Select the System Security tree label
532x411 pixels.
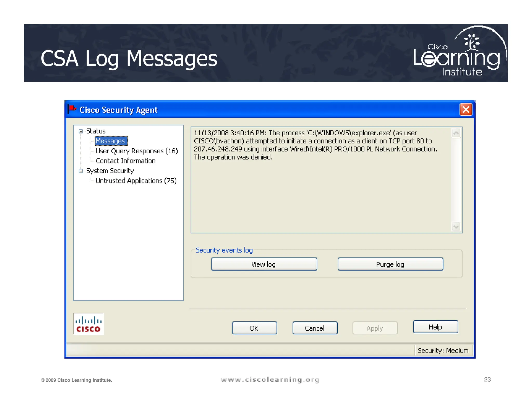(x=110, y=171)
